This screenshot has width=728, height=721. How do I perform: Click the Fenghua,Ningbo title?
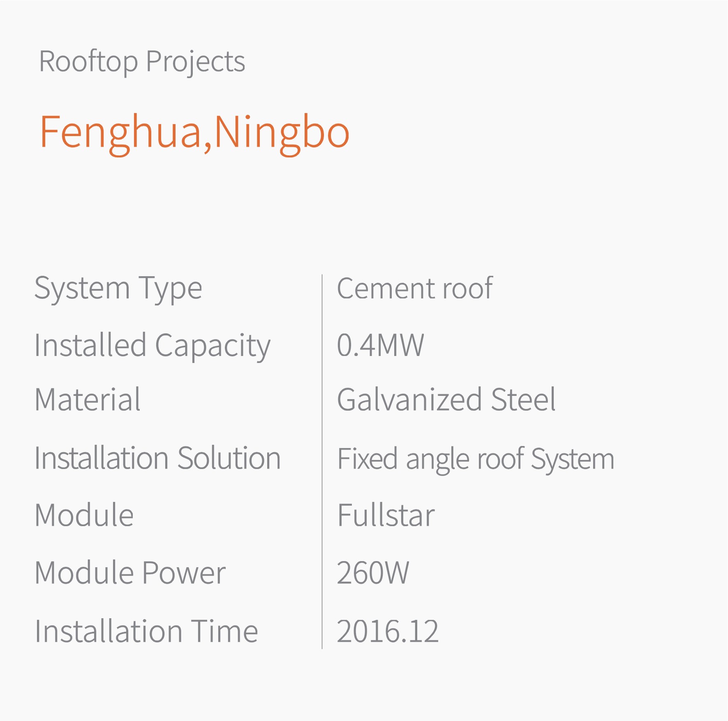(x=194, y=134)
